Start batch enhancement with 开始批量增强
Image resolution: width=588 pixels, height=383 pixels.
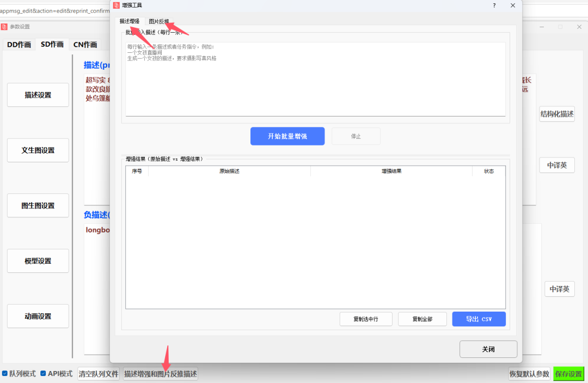287,136
